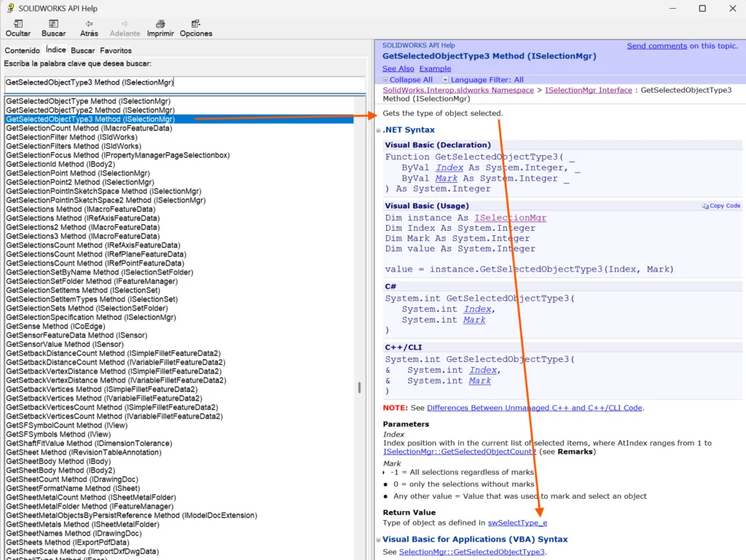The height and width of the screenshot is (560, 746).
Task: Select GetSheetFormatName Method (ISheet)
Action: click(73, 489)
